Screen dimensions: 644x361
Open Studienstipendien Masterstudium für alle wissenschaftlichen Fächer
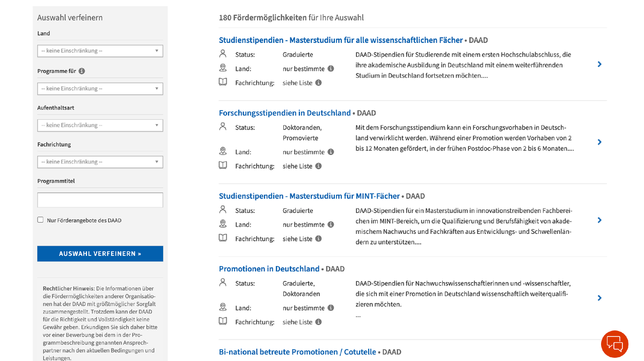point(341,40)
